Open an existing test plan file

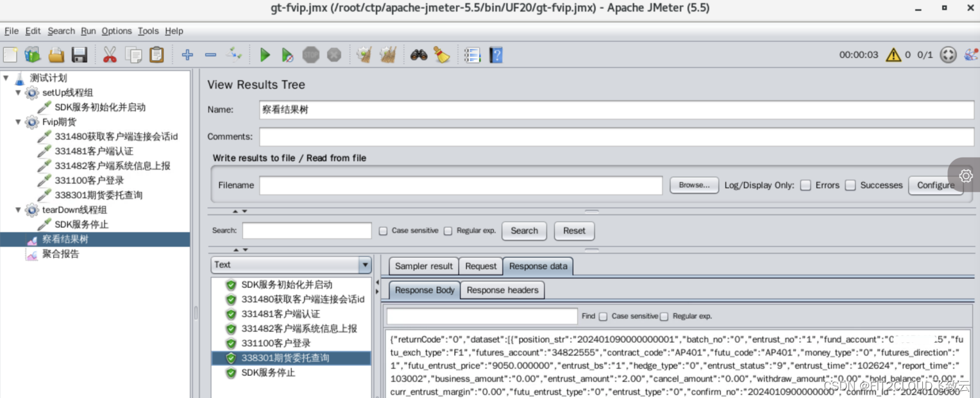(56, 55)
